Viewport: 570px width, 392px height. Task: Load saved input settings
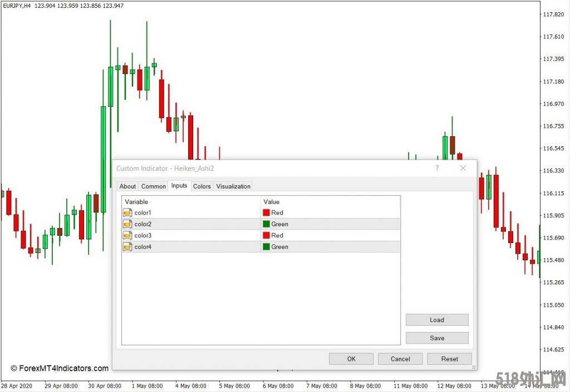click(437, 320)
